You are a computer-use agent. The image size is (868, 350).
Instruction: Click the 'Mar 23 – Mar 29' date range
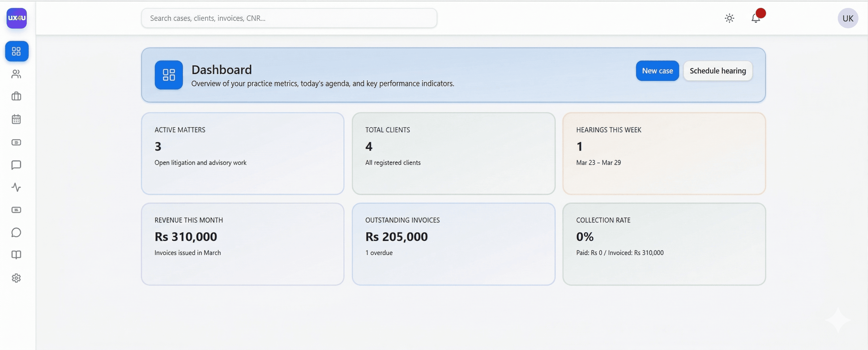tap(598, 162)
